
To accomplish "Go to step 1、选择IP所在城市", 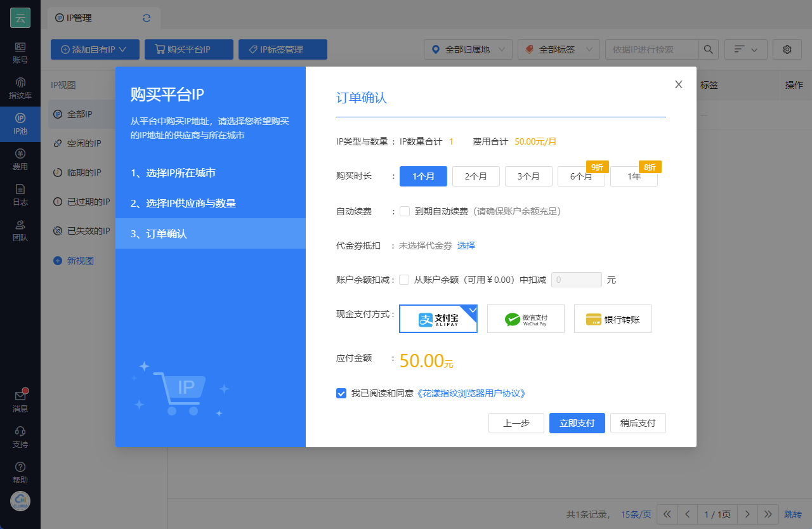I will click(x=211, y=173).
